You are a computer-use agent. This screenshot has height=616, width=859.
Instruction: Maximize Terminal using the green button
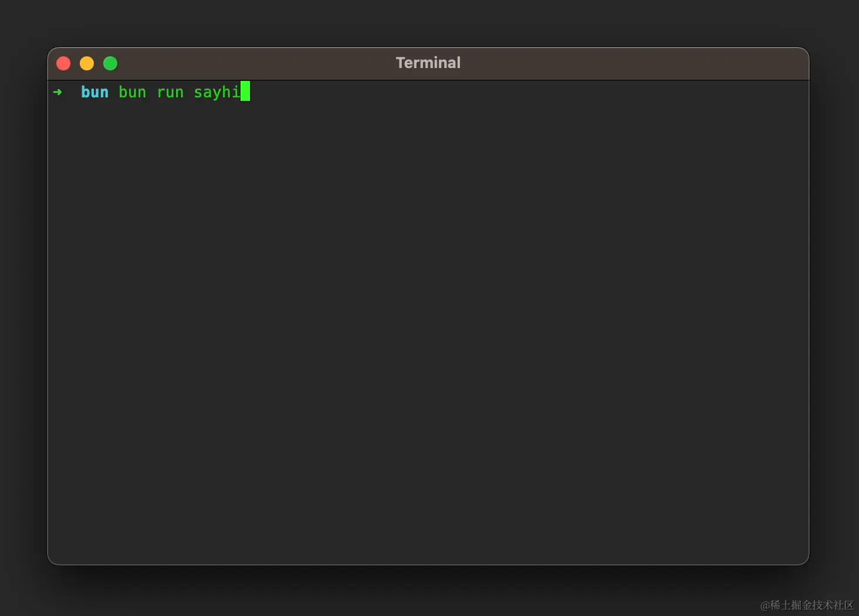[x=110, y=63]
